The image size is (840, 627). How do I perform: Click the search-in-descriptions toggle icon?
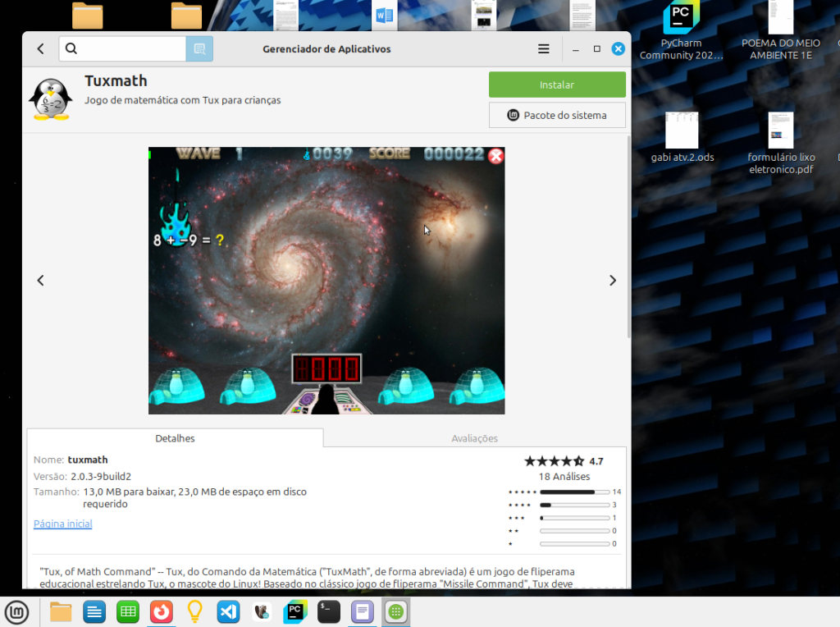[x=199, y=49]
